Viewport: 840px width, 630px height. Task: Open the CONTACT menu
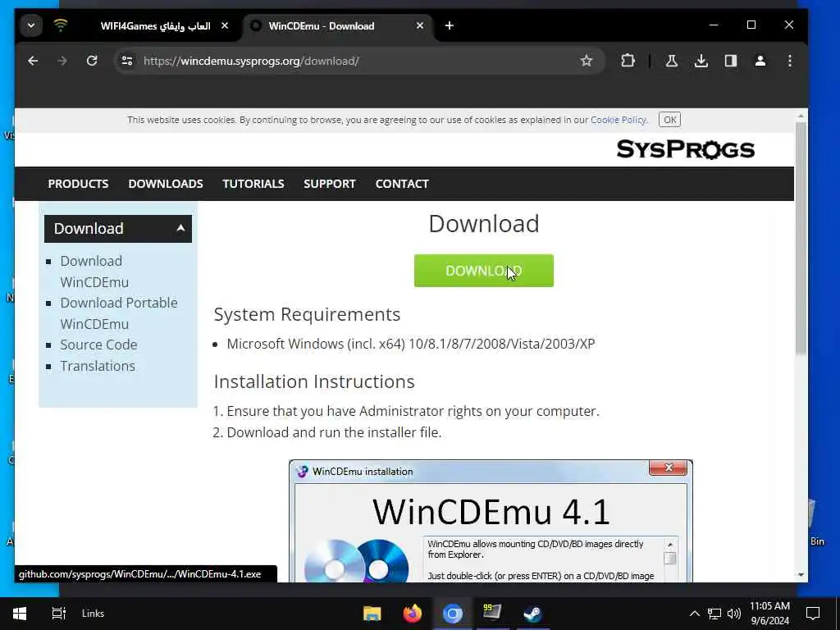point(402,184)
